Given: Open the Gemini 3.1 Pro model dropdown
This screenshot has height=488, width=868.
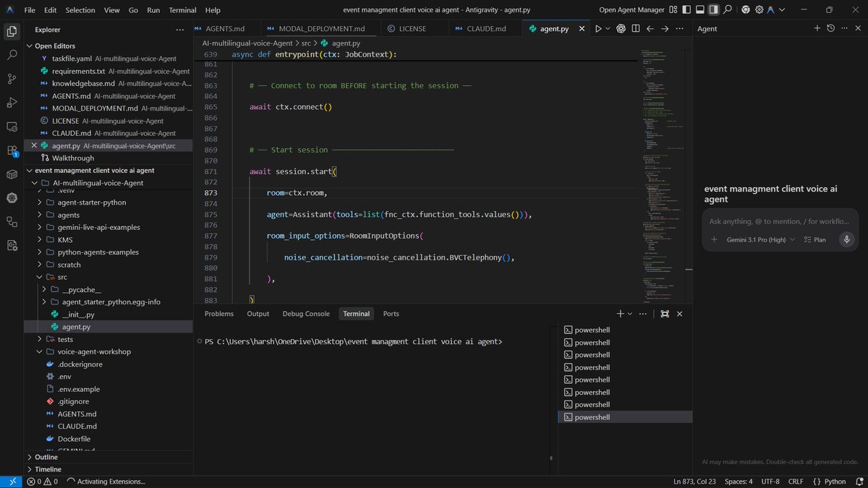Looking at the screenshot, I should click(761, 239).
